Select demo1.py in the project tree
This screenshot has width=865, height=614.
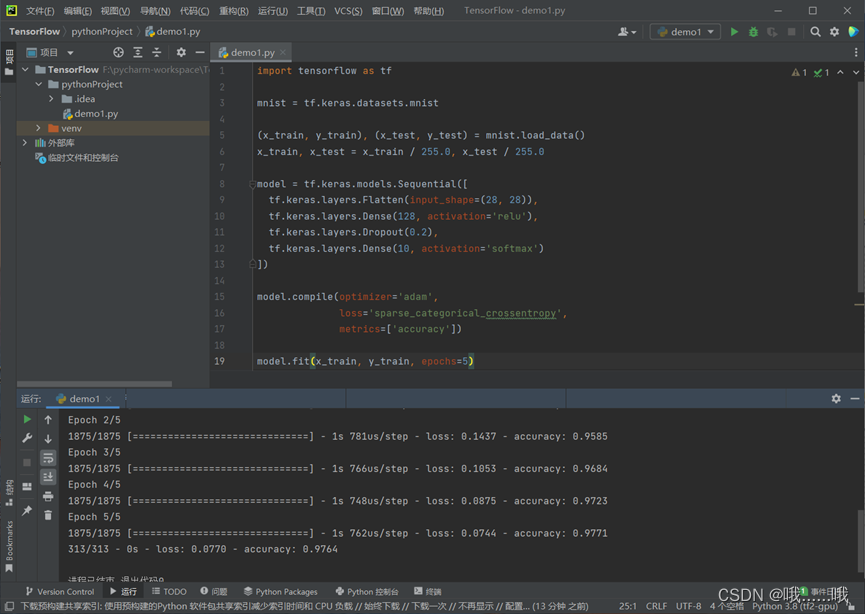click(90, 114)
